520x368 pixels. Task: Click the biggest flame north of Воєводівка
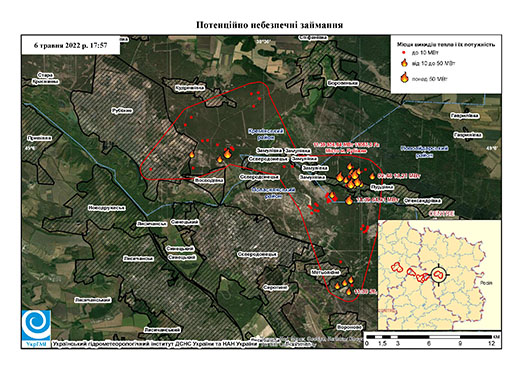[x=228, y=153]
